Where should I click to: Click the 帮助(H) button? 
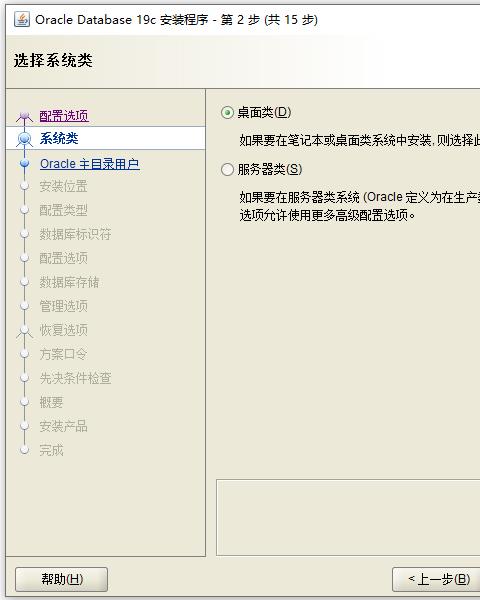pyautogui.click(x=62, y=579)
